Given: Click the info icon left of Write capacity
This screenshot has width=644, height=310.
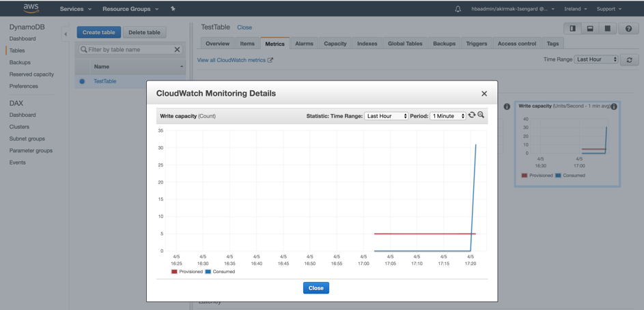Looking at the screenshot, I should pyautogui.click(x=507, y=107).
